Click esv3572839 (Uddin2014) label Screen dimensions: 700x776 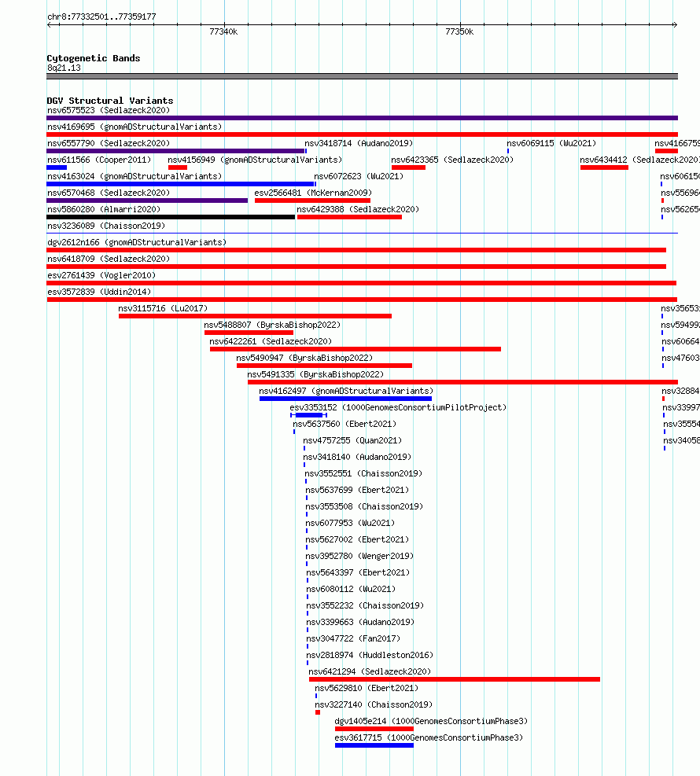(x=99, y=292)
